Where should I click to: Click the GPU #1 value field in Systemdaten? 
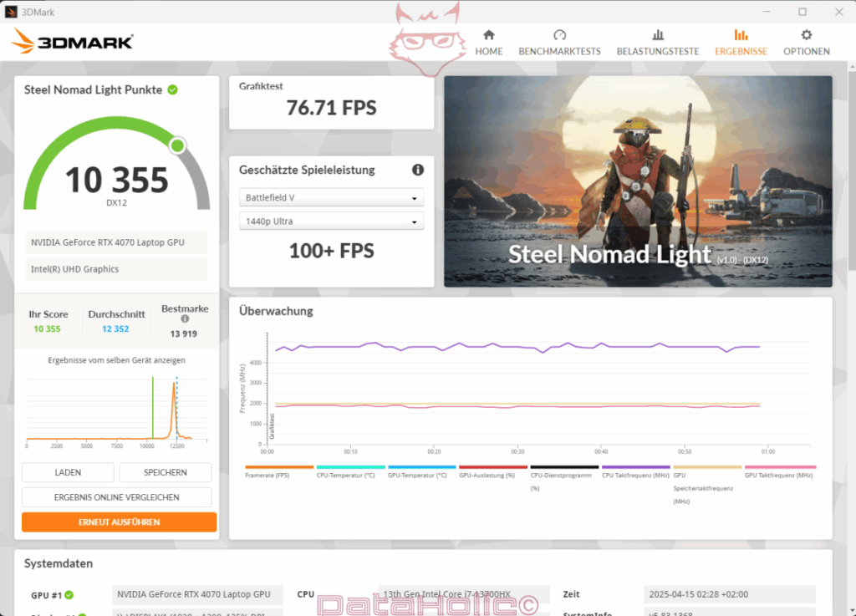point(197,594)
